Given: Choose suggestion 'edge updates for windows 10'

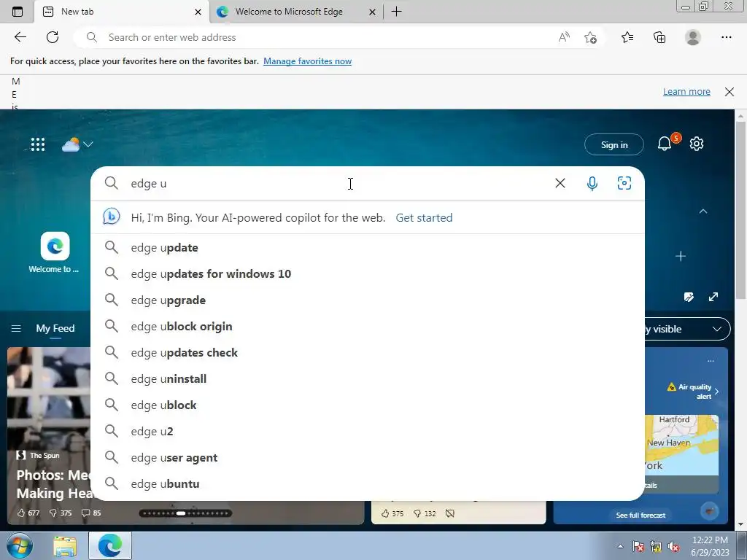Looking at the screenshot, I should click(368, 274).
